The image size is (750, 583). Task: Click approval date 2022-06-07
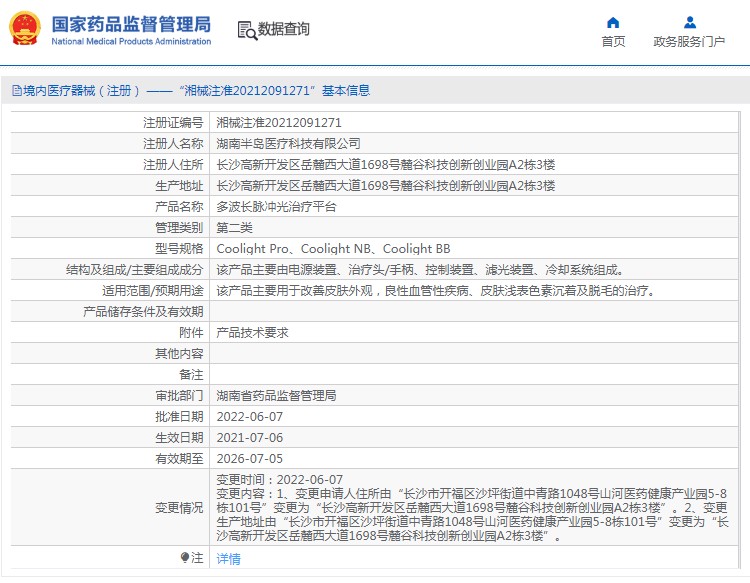point(250,417)
